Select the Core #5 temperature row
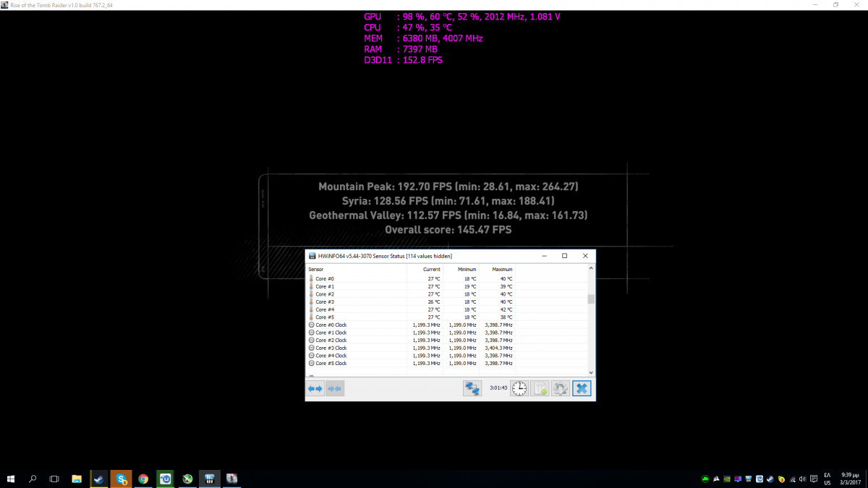This screenshot has width=868, height=488. [x=446, y=317]
